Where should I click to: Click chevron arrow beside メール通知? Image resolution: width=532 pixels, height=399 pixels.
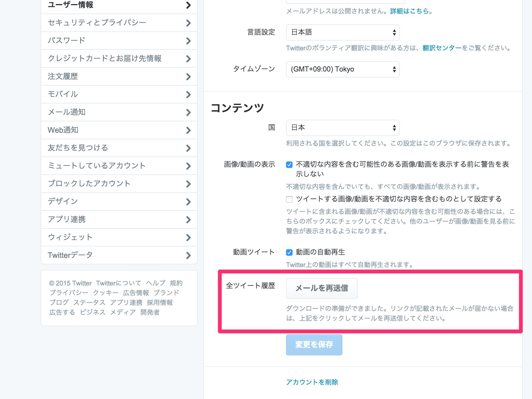click(x=189, y=112)
